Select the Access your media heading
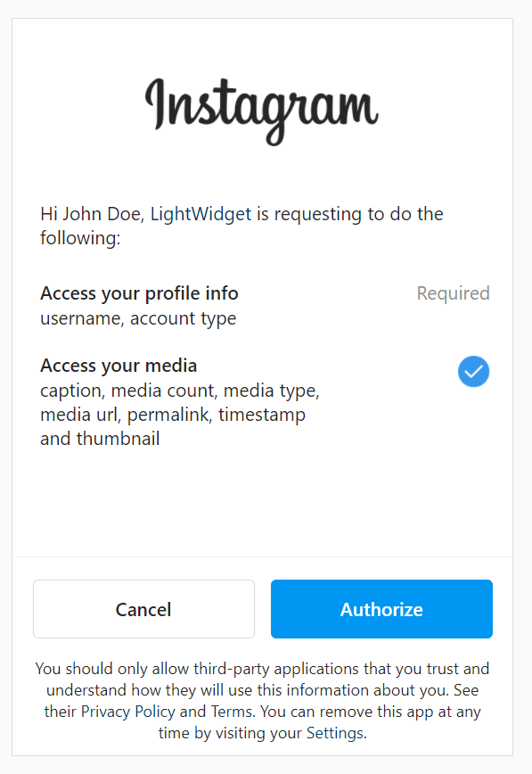This screenshot has height=774, width=532. pos(119,366)
